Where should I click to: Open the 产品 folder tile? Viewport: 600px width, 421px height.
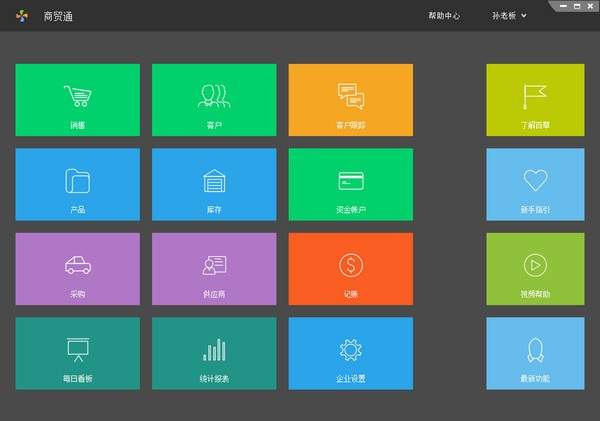coord(78,184)
